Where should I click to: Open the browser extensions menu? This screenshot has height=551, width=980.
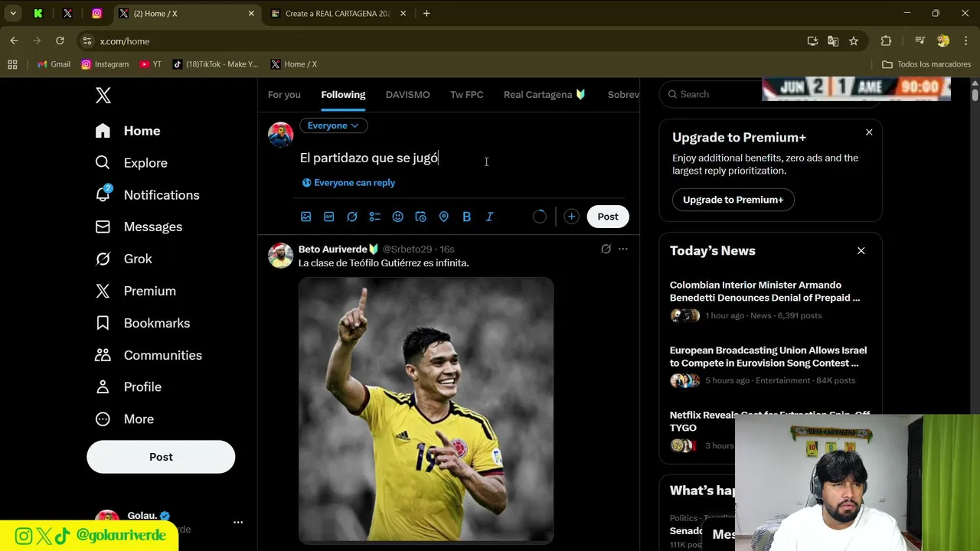(x=886, y=41)
